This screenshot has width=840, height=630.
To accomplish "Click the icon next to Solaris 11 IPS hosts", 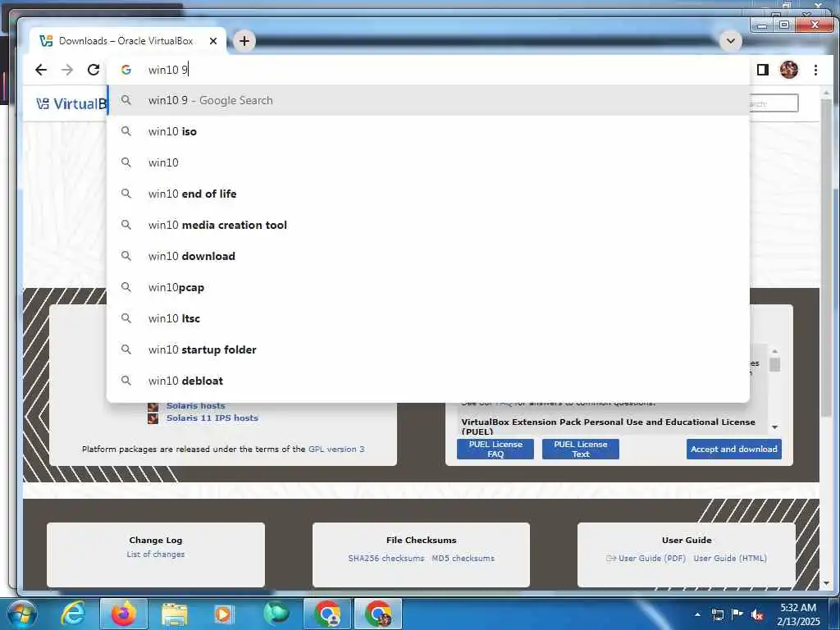I will 153,418.
